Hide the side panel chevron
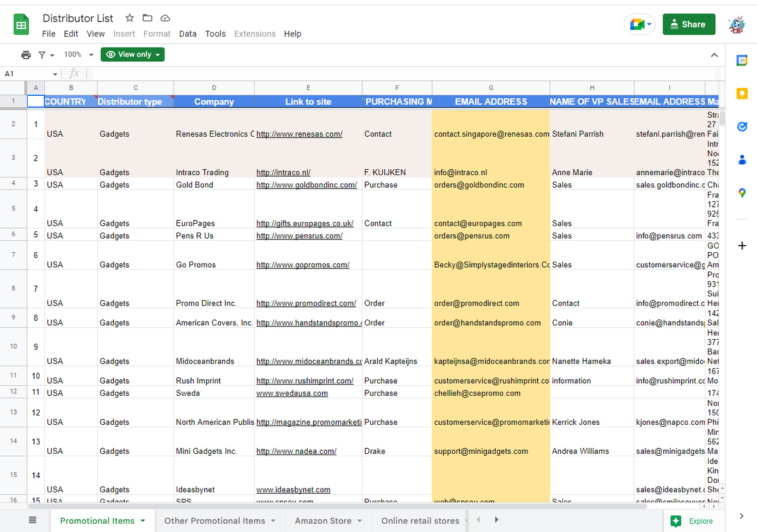The image size is (757, 532). 742,516
